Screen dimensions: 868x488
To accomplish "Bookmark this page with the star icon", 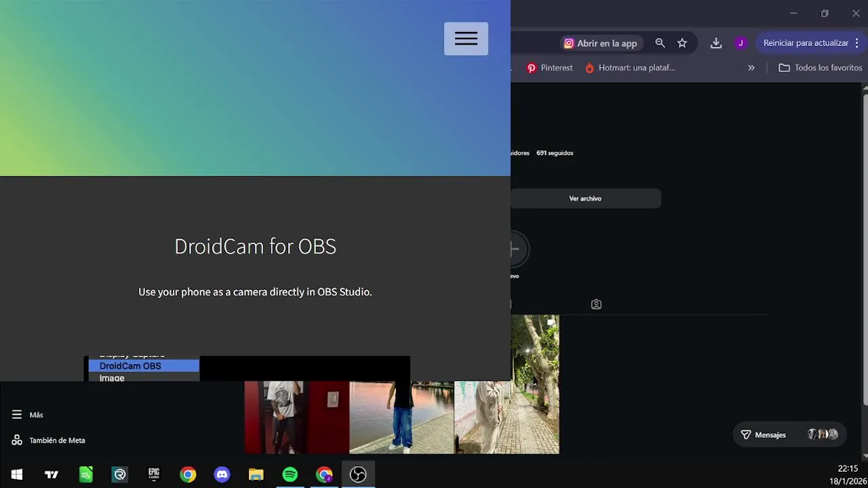I will (682, 43).
